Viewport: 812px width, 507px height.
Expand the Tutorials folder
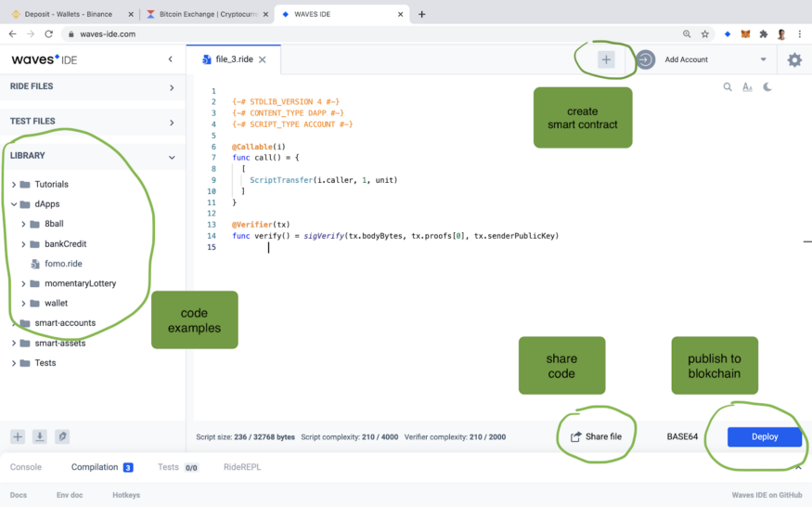[14, 184]
